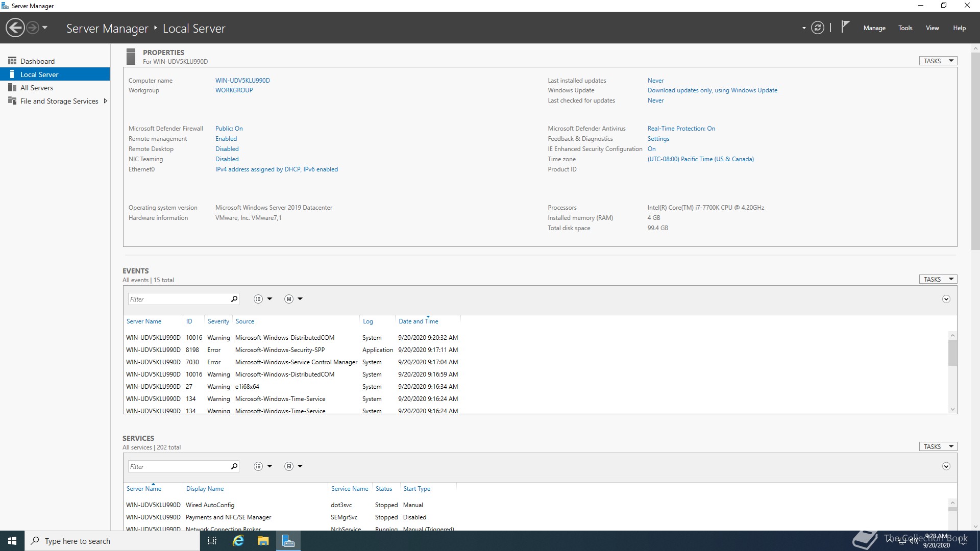Click the All Servers sidebar icon
The width and height of the screenshot is (980, 551).
point(12,88)
